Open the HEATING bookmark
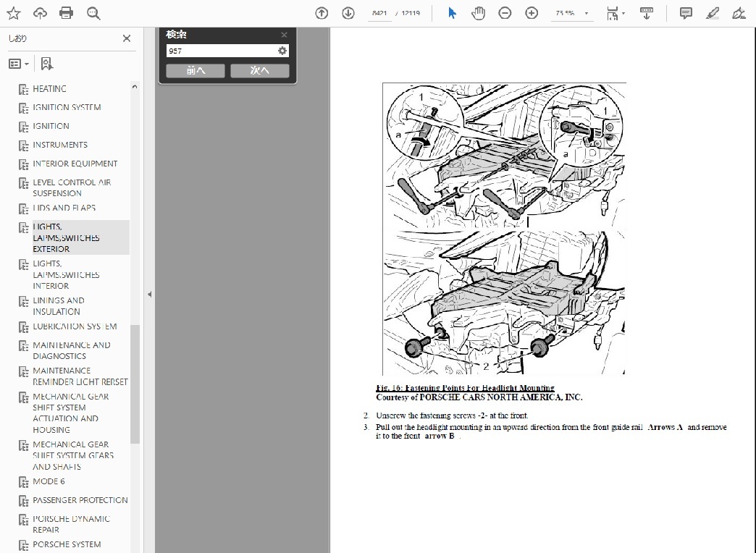The height and width of the screenshot is (553, 756). pos(49,89)
